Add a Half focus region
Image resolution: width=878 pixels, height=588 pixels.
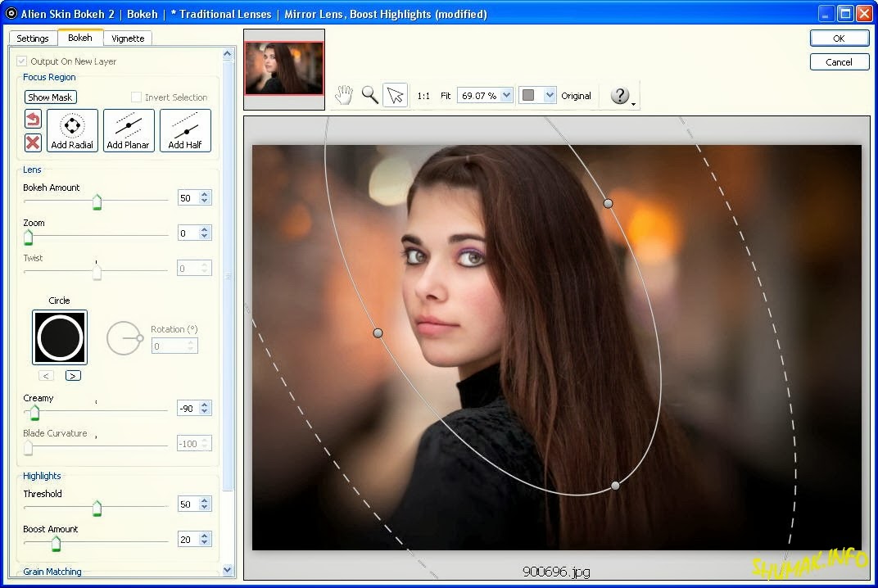pyautogui.click(x=185, y=130)
